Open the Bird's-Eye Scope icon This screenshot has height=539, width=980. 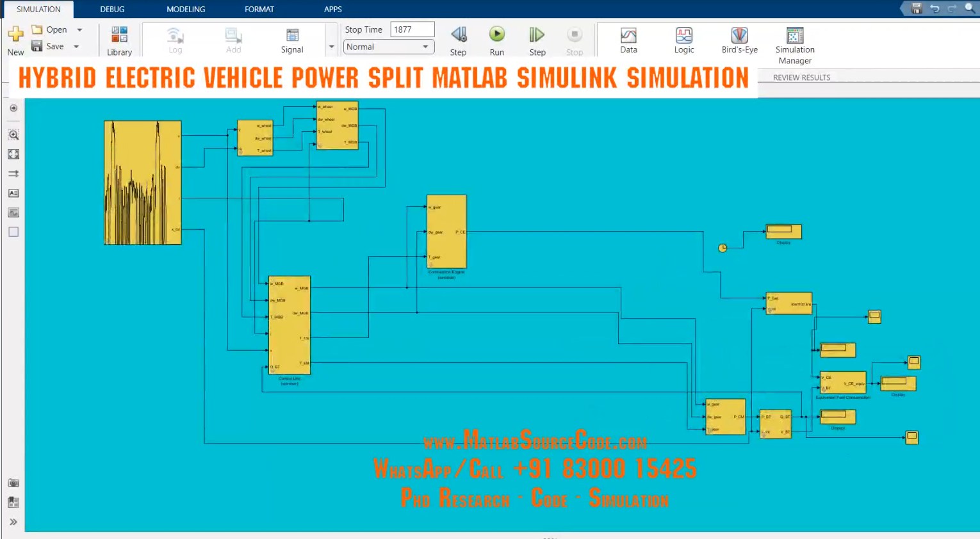739,35
